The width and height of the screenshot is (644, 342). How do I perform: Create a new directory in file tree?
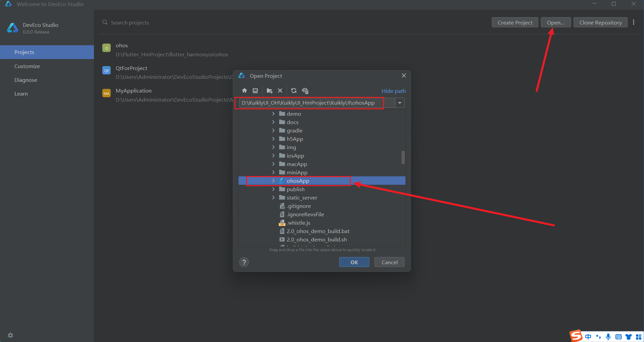pyautogui.click(x=269, y=91)
